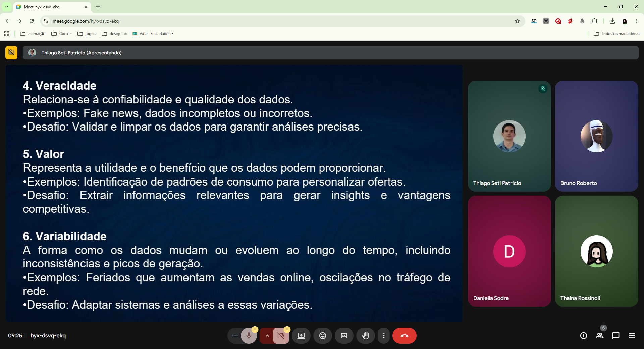Click the yellow presentation icon at top-left

[x=11, y=53]
